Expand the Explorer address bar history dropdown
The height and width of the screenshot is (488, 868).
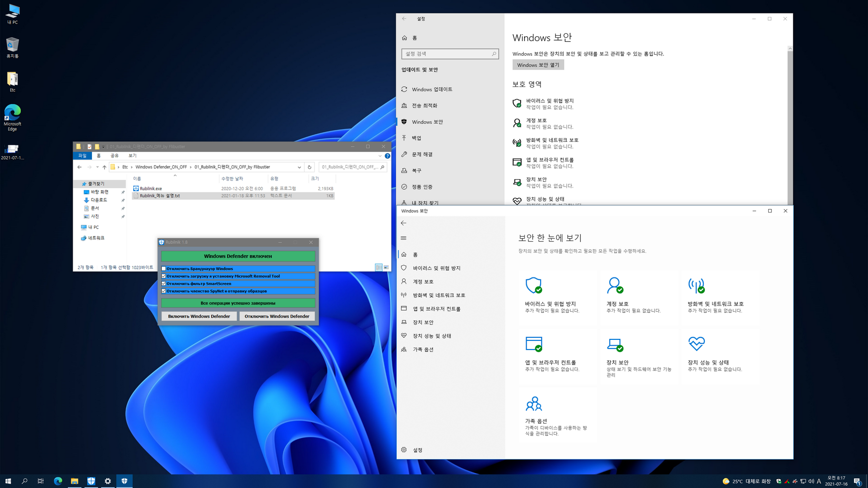[299, 167]
